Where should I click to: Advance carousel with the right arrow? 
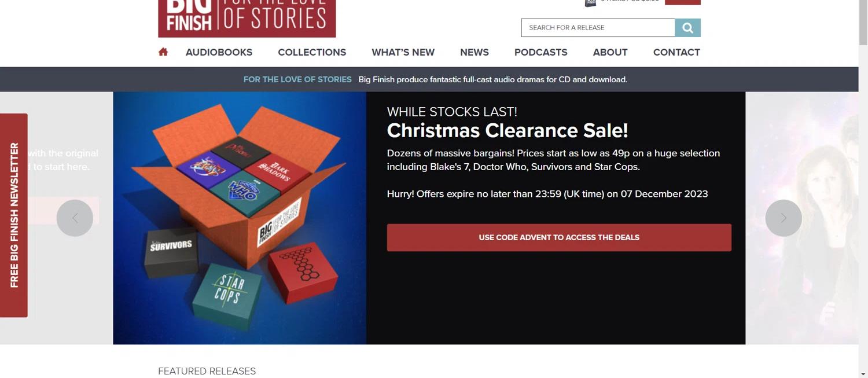click(784, 218)
